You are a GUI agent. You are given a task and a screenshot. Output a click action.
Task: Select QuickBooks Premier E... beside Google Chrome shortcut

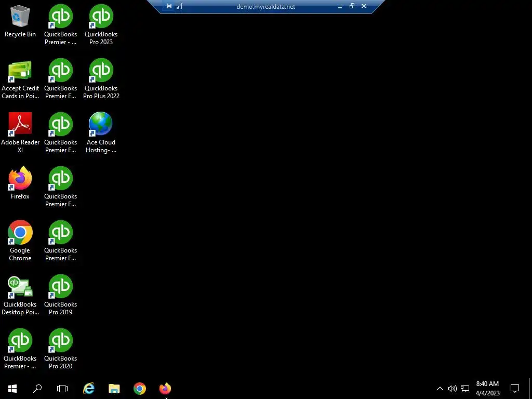click(x=60, y=241)
